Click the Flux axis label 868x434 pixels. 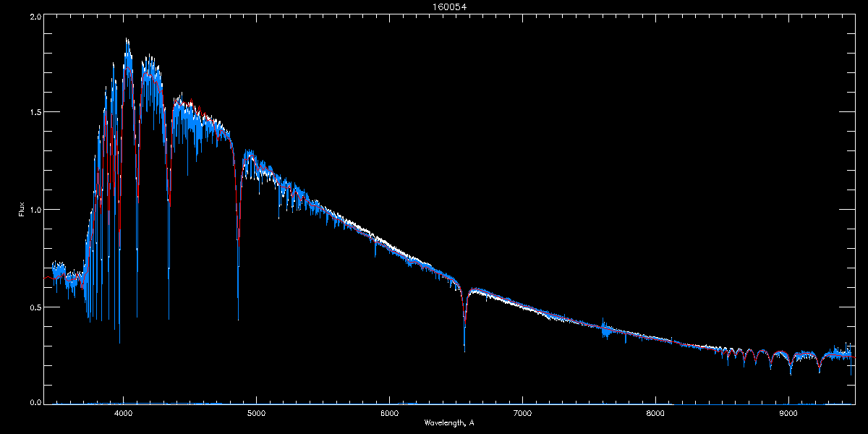pyautogui.click(x=22, y=209)
